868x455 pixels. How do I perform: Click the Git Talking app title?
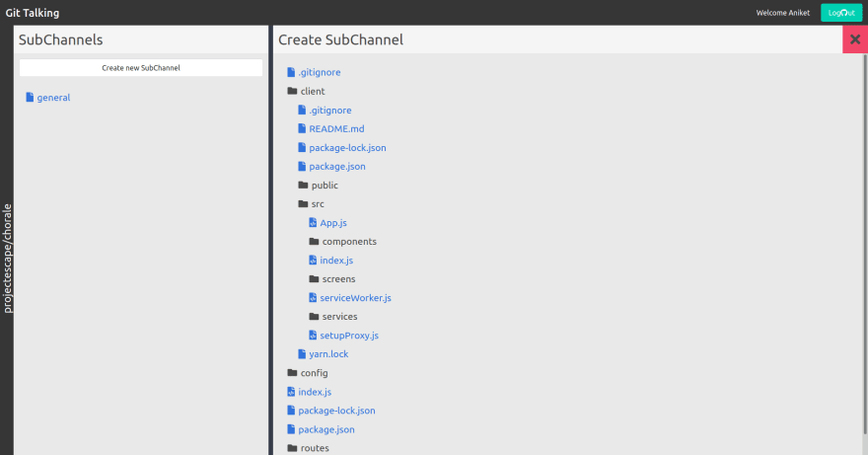[33, 13]
